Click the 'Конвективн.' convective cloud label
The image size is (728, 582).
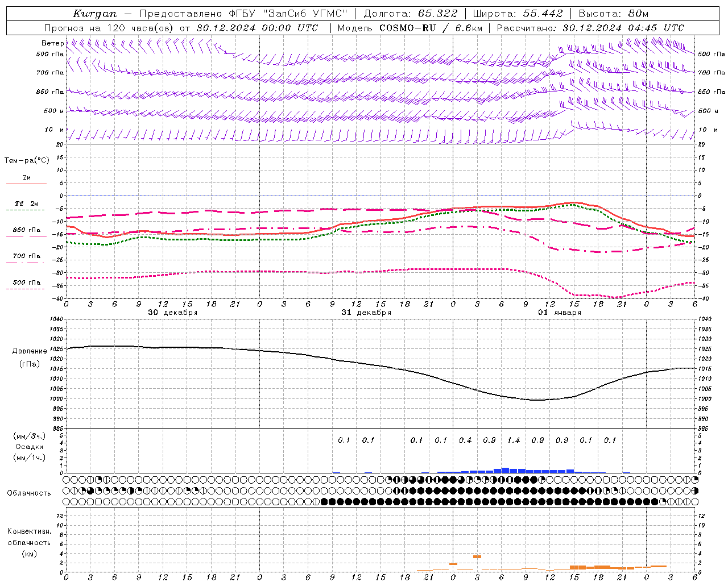pos(29,531)
